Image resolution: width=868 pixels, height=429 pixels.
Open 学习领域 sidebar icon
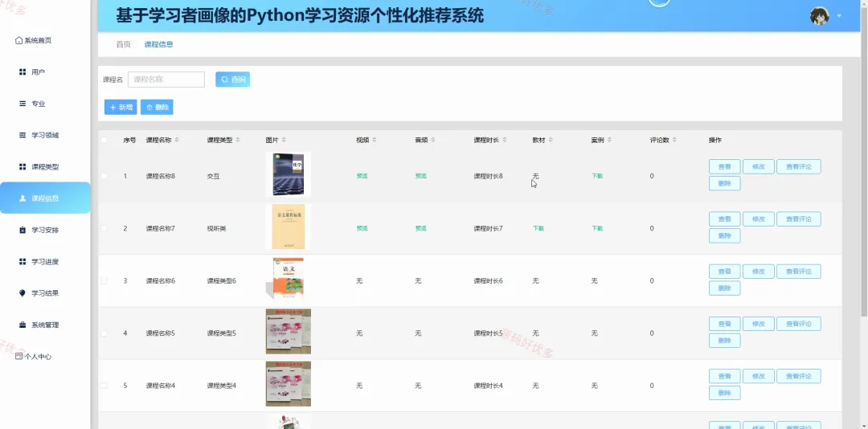[23, 135]
